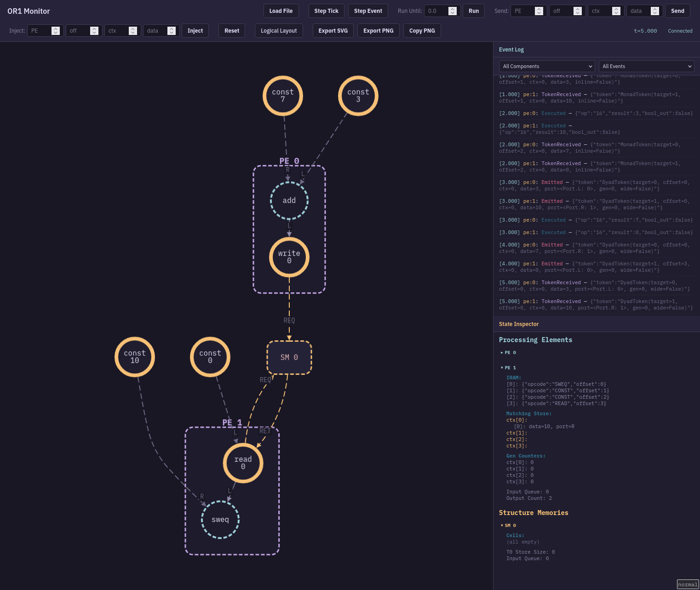Click the Reset button
The image size is (700, 590).
pyautogui.click(x=232, y=31)
